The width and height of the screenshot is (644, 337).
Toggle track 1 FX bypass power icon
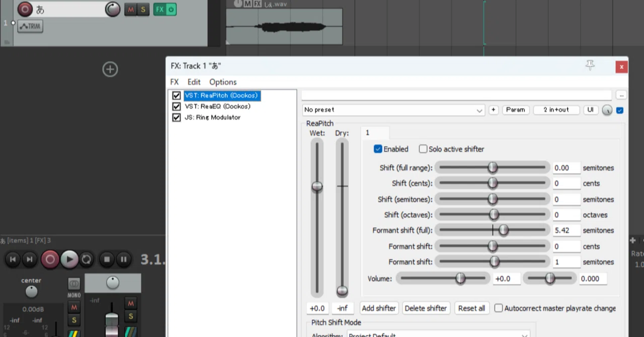pyautogui.click(x=171, y=9)
